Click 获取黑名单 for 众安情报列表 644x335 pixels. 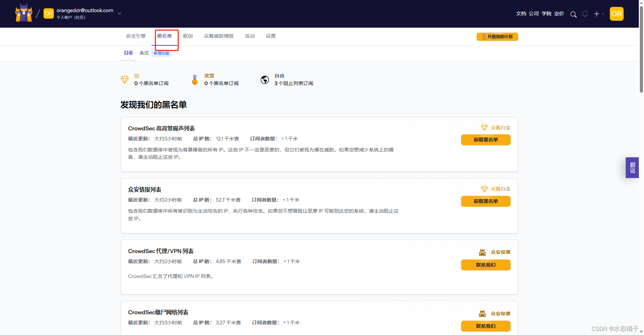(x=486, y=201)
